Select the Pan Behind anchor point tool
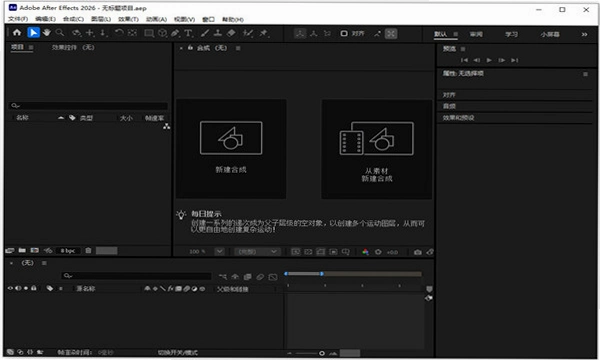 coord(132,33)
